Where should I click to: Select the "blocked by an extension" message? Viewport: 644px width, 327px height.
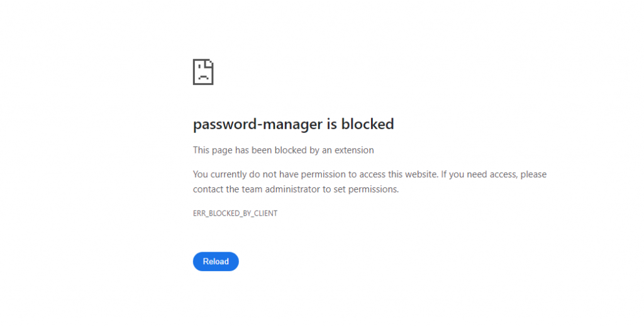[x=321, y=150]
